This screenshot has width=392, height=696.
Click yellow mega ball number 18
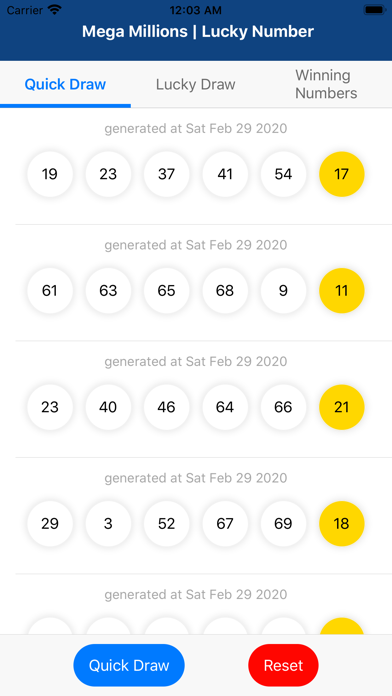pyautogui.click(x=341, y=524)
